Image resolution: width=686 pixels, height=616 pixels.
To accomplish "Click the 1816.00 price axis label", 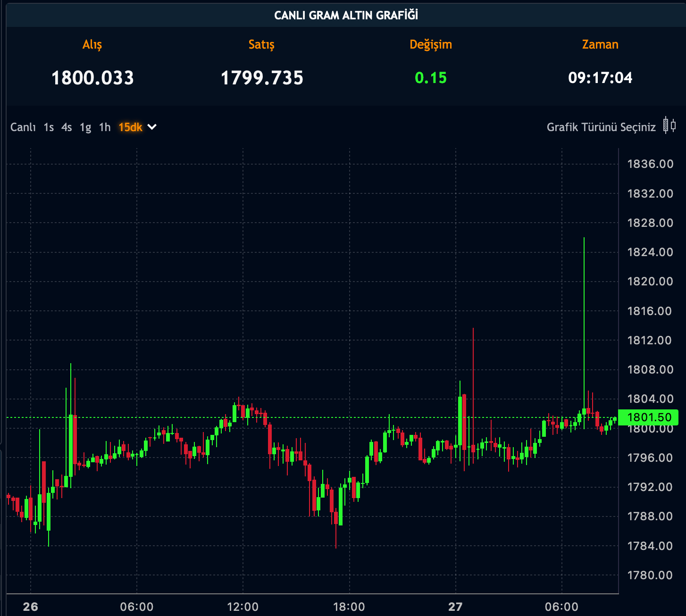I will tap(649, 311).
